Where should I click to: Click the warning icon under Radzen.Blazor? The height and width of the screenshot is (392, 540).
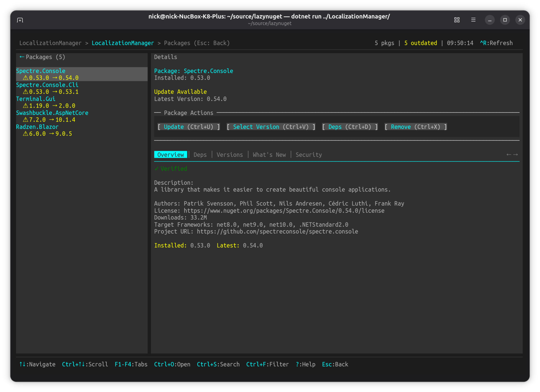tap(25, 134)
